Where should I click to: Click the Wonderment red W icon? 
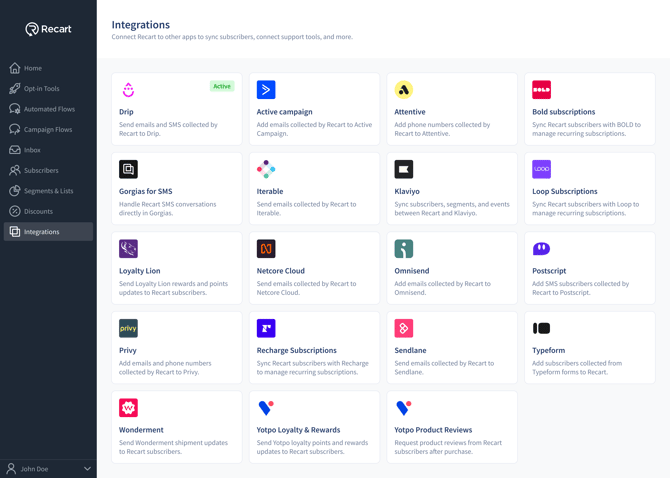tap(128, 408)
